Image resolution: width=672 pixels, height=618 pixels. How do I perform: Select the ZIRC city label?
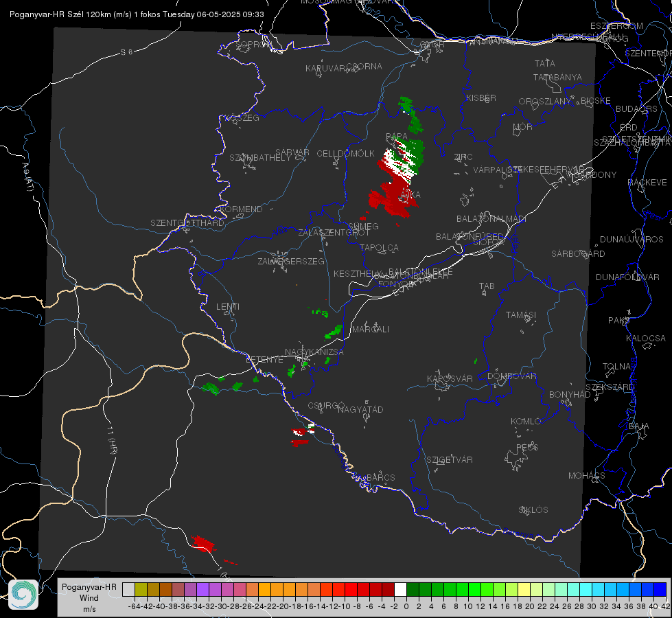tap(463, 157)
